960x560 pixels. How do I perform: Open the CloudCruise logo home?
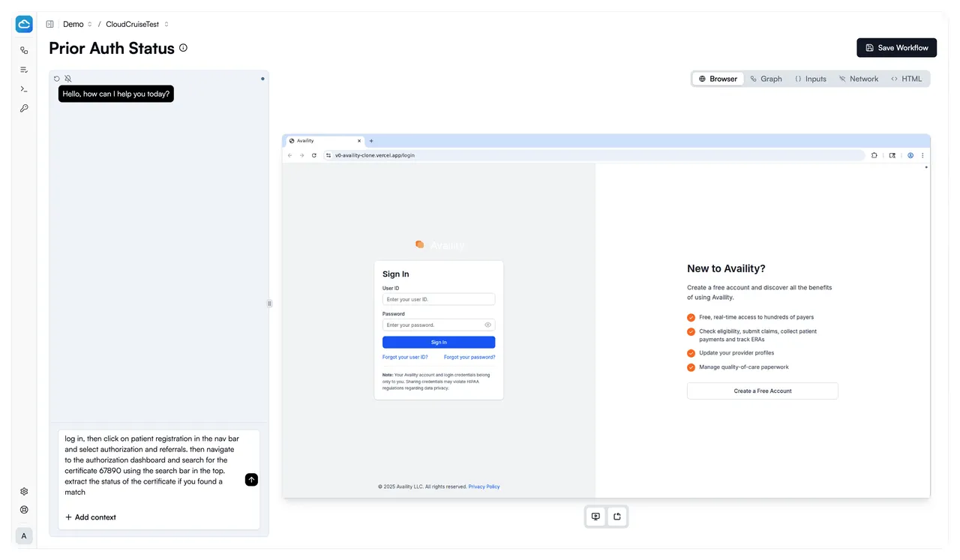click(24, 24)
